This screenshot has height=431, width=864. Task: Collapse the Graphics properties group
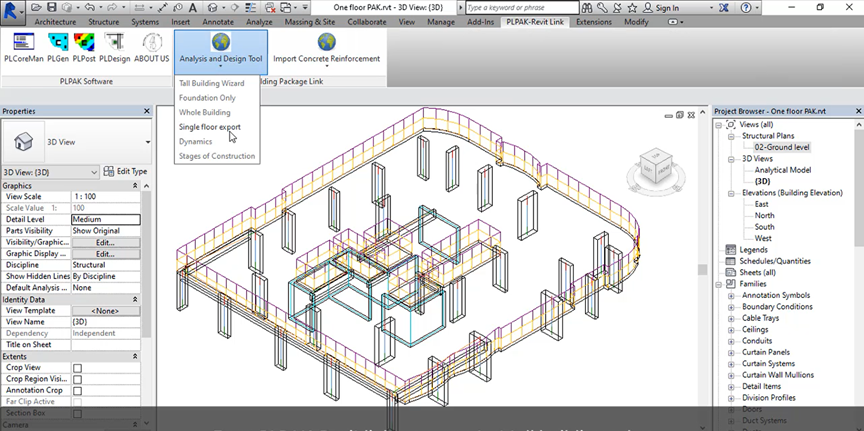pos(135,186)
